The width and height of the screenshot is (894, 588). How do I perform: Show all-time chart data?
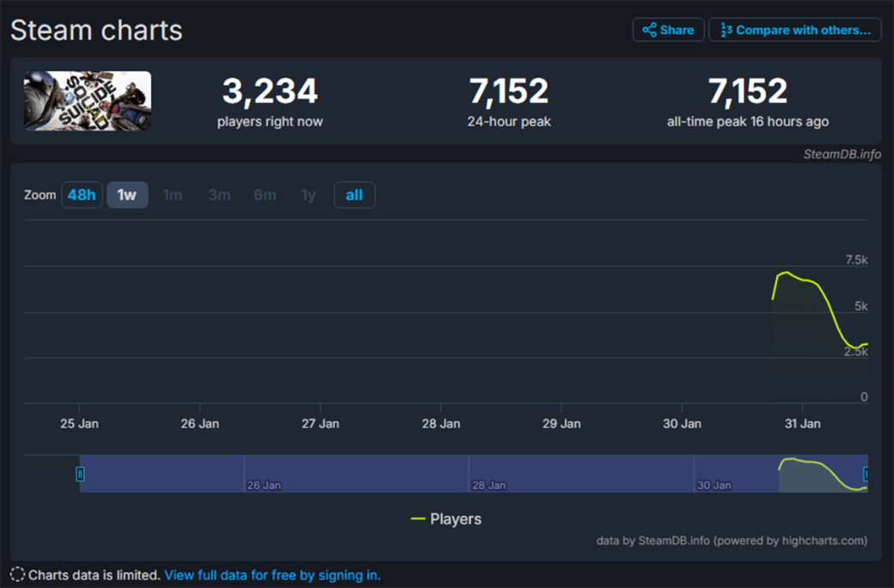tap(354, 195)
